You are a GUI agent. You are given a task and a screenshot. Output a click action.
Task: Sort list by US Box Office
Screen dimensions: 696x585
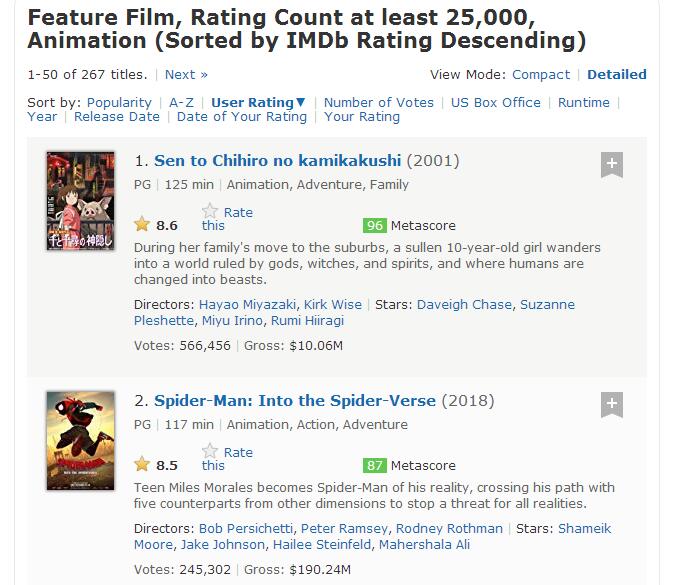(496, 102)
